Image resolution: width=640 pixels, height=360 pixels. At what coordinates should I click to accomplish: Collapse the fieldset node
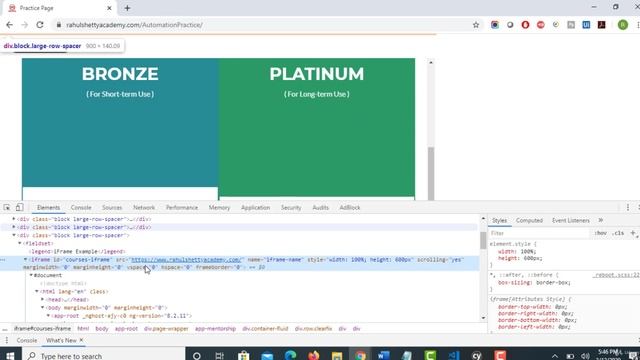coord(20,243)
